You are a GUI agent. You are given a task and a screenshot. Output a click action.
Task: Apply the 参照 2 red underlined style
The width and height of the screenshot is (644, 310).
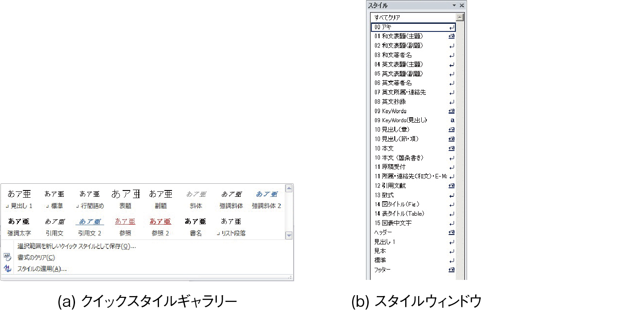[x=160, y=227]
